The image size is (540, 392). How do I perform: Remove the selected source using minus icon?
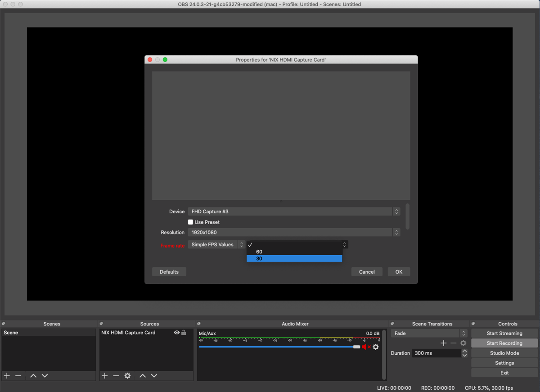(x=116, y=375)
